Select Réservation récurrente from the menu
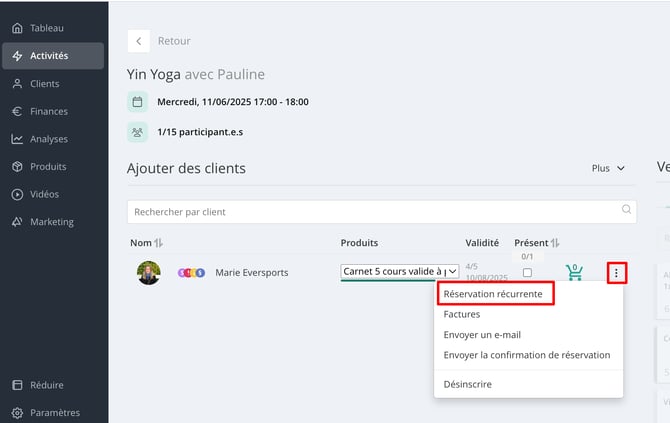The height and width of the screenshot is (423, 670). coord(494,294)
